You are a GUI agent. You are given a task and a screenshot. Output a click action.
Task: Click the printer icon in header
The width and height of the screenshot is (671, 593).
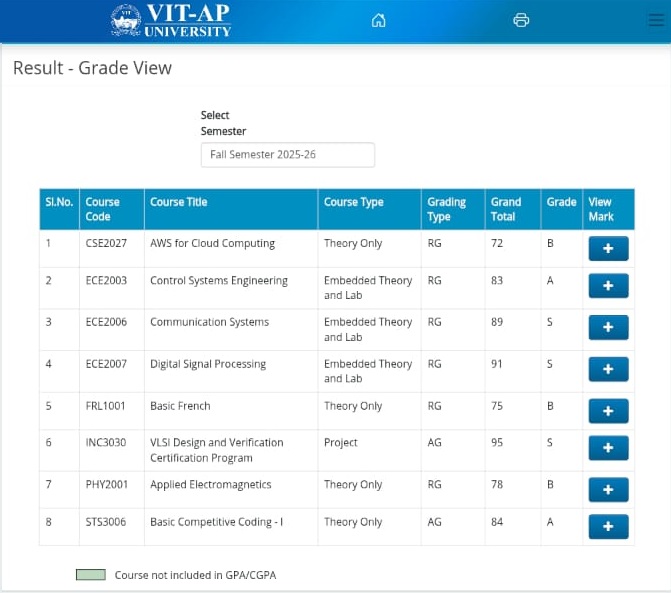(521, 20)
